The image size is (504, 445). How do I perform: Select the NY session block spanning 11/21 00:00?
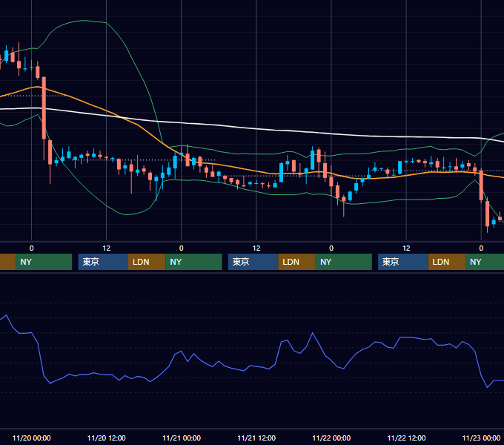(194, 262)
